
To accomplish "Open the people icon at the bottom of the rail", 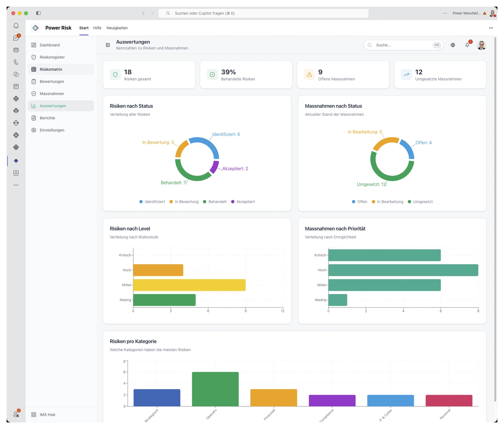I will pyautogui.click(x=16, y=414).
